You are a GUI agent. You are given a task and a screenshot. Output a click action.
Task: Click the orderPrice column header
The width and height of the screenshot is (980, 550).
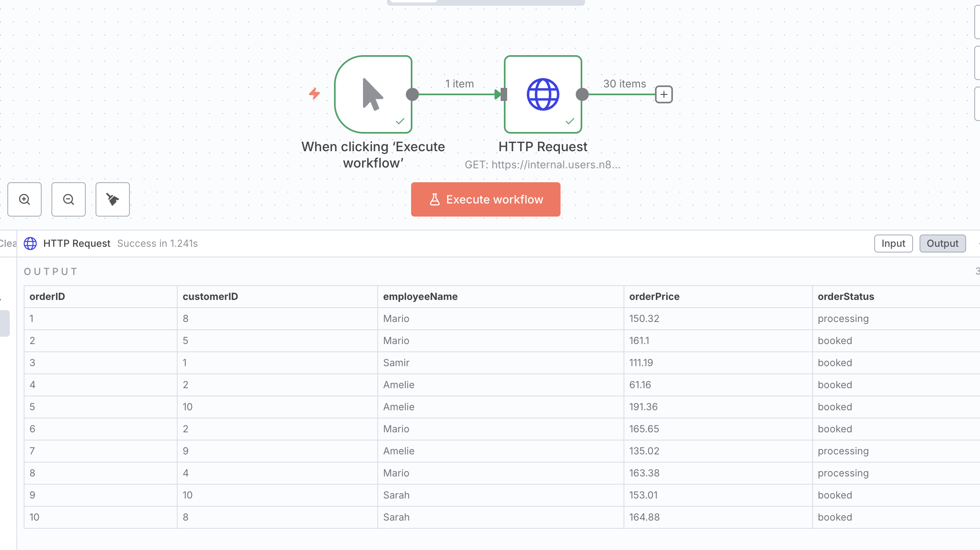point(718,297)
